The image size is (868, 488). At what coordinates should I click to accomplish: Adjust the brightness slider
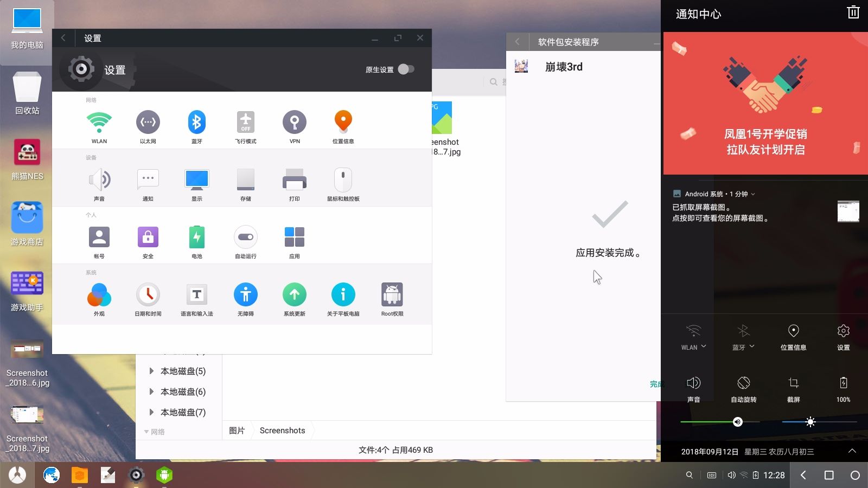point(810,422)
